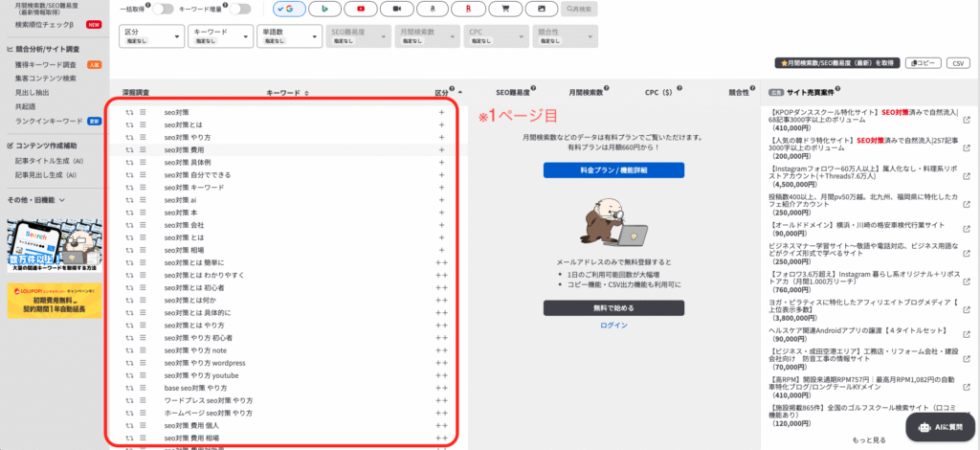Image resolution: width=980 pixels, height=450 pixels.
Task: Click help icon next to サイト売買案件 heading
Action: click(x=837, y=89)
